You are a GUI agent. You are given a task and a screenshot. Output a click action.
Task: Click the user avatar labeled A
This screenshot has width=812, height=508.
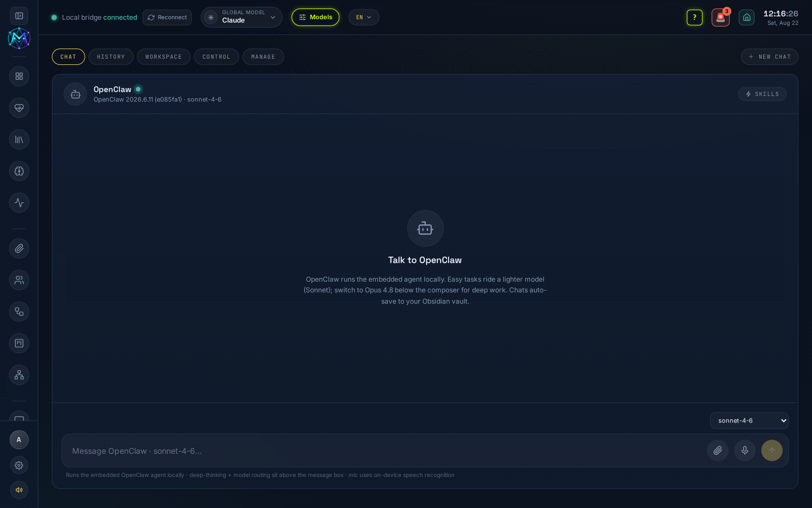(x=19, y=440)
